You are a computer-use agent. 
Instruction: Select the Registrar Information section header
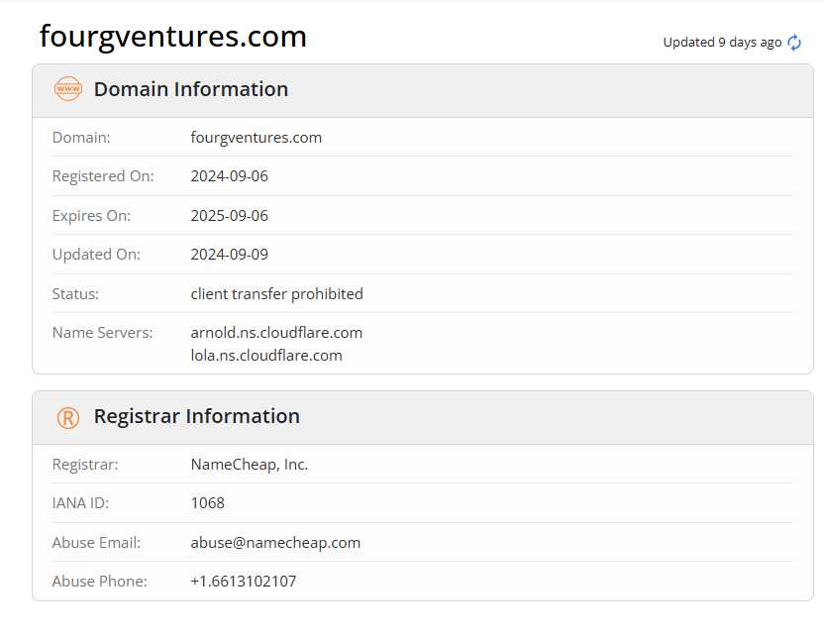(197, 417)
